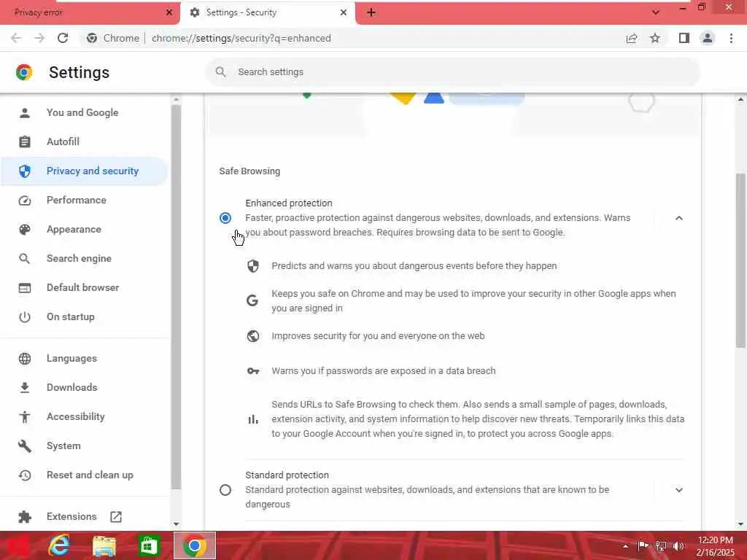Image resolution: width=747 pixels, height=560 pixels.
Task: Click the magnifier icon in search settings
Action: point(220,72)
